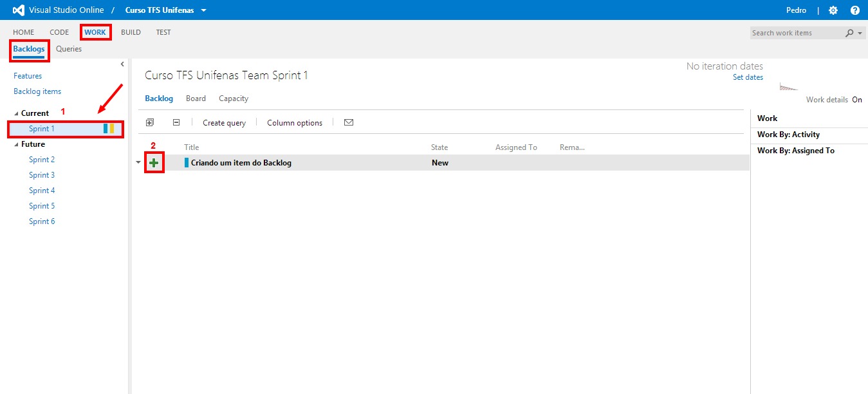This screenshot has height=394, width=868.
Task: Click the burndown chart thumbnail
Action: [x=788, y=87]
